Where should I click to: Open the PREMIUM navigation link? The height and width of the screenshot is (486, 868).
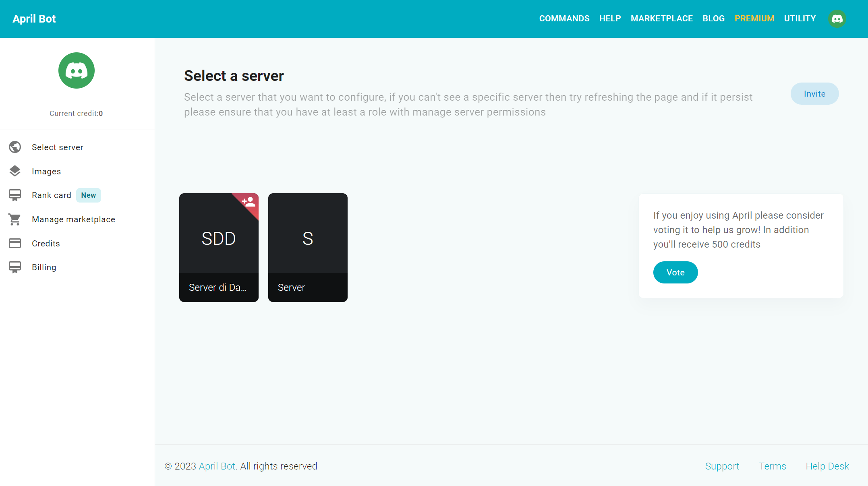click(754, 19)
